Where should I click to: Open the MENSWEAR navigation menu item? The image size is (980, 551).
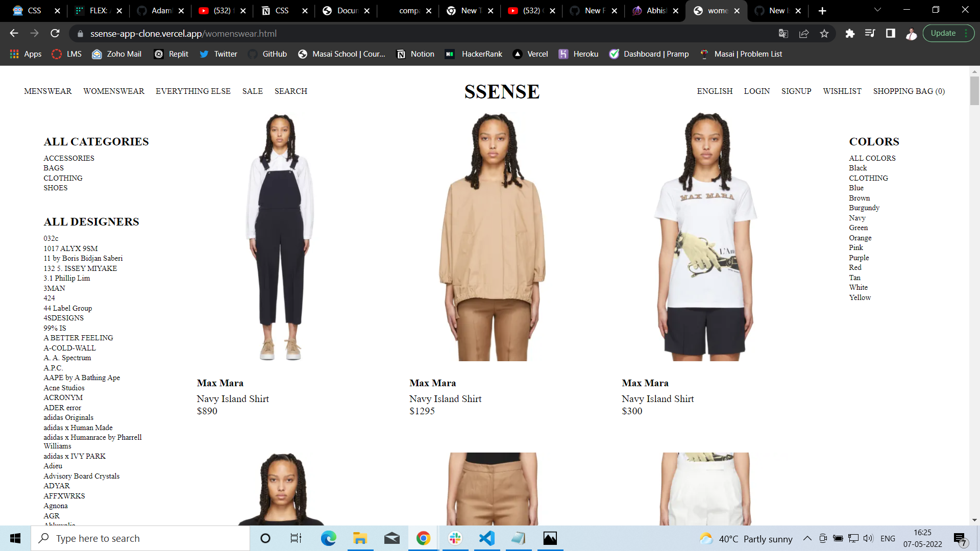(x=48, y=91)
